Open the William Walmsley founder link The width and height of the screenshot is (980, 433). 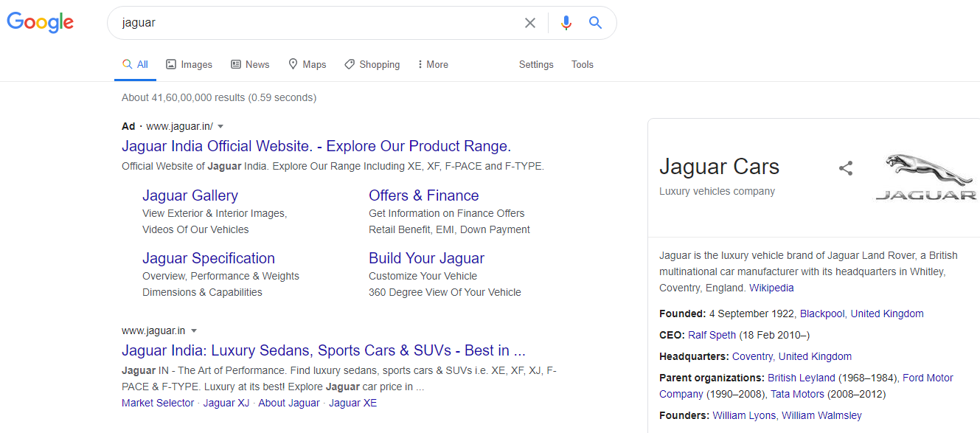click(x=821, y=415)
